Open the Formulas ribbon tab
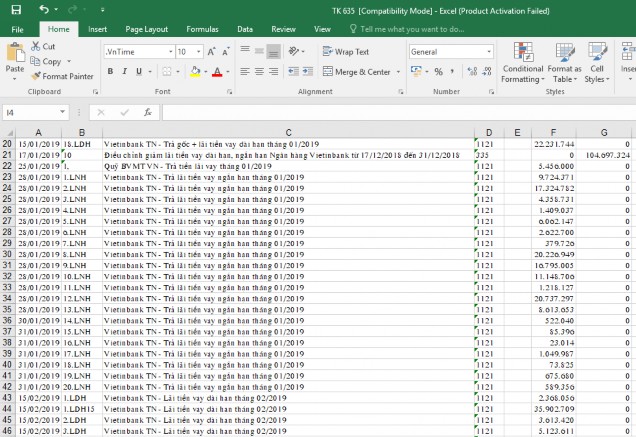This screenshot has width=636, height=437. [x=202, y=30]
